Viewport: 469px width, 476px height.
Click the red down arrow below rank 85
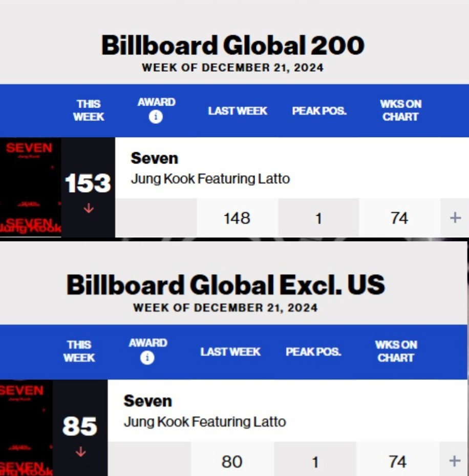click(x=80, y=452)
